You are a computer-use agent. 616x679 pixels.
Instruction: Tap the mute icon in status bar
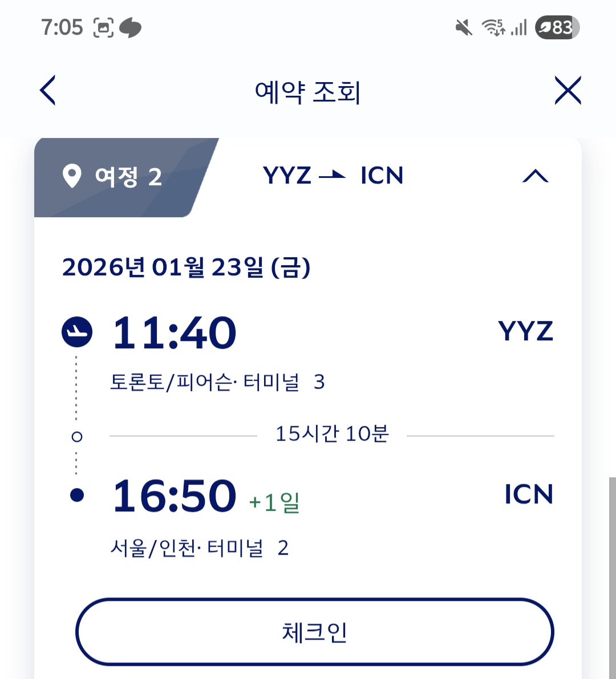(464, 27)
